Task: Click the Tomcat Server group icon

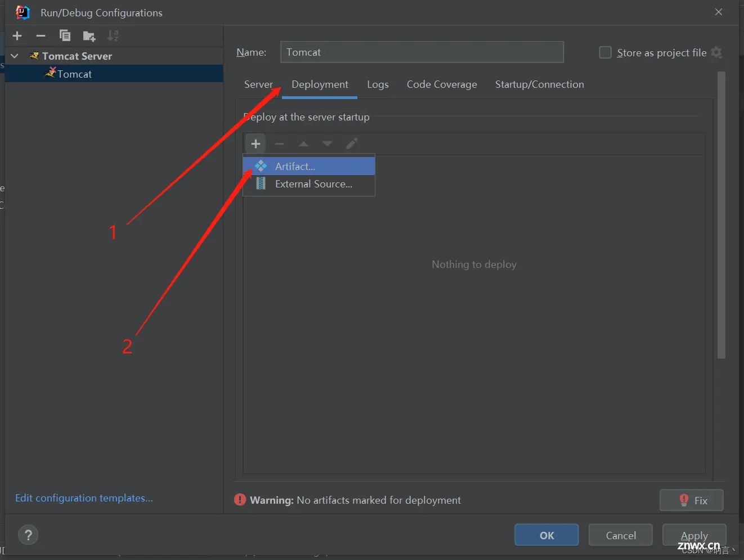Action: (x=34, y=56)
